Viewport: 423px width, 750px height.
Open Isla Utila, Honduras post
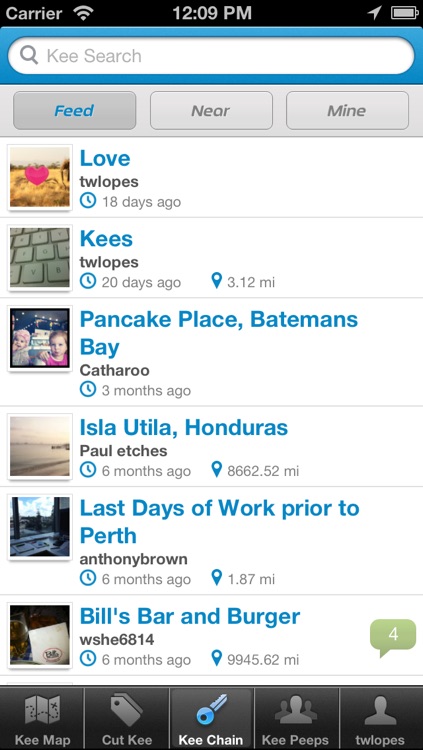184,428
